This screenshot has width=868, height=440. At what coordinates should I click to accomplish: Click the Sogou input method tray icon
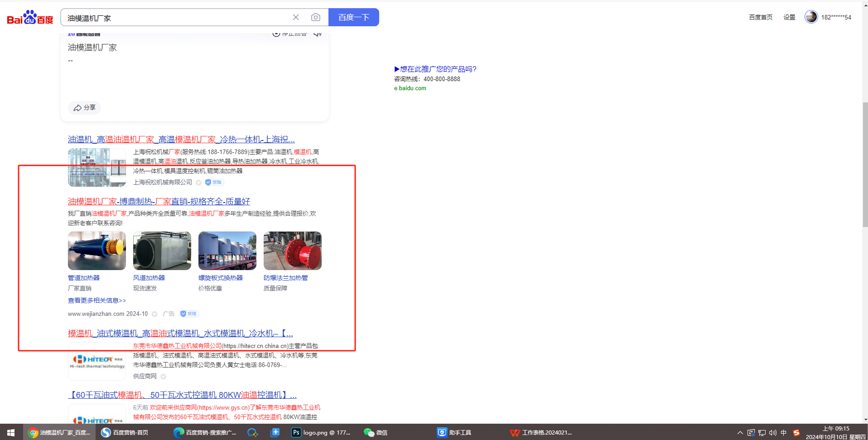(796, 433)
